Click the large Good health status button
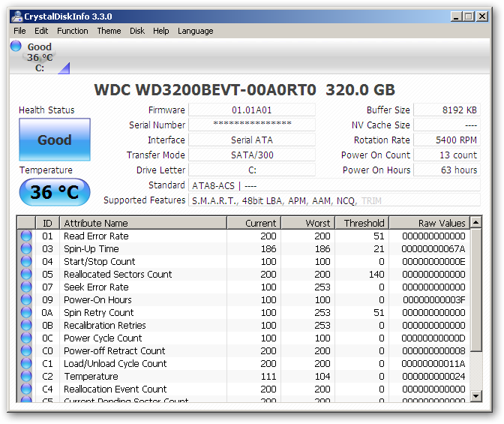This screenshot has width=504, height=424. point(55,140)
